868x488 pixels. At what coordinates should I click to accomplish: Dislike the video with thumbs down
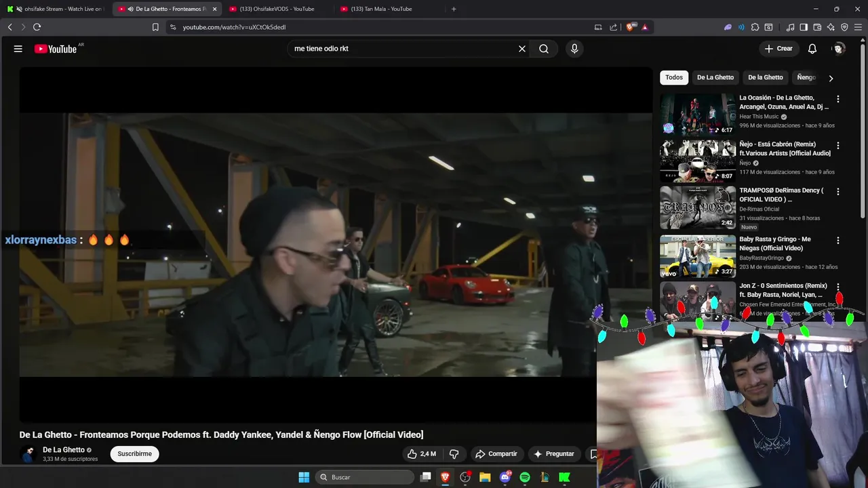pos(454,454)
